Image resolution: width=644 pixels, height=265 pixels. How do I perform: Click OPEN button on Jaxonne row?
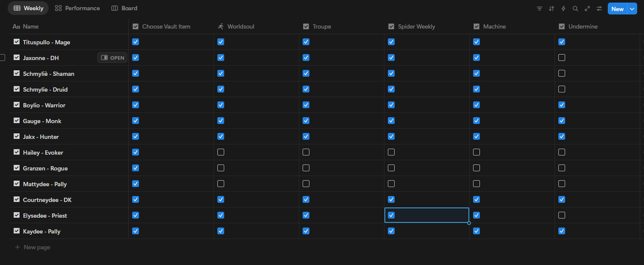[113, 58]
